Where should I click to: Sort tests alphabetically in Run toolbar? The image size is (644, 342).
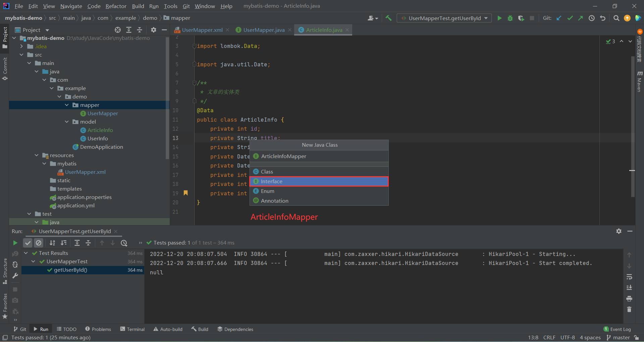tap(52, 243)
